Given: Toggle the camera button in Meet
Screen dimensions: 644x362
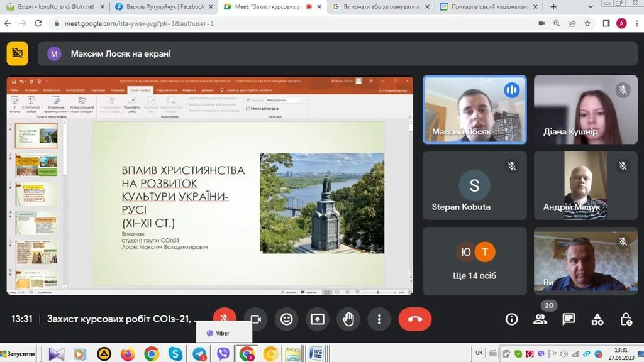Looking at the screenshot, I should click(x=255, y=319).
